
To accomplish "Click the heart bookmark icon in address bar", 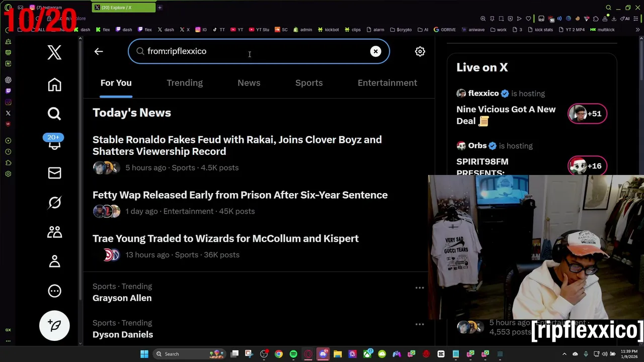I will pyautogui.click(x=528, y=19).
